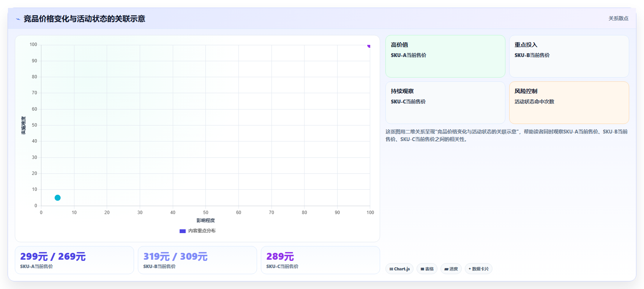
Task: Select the purple scatter point at top right
Action: (369, 46)
